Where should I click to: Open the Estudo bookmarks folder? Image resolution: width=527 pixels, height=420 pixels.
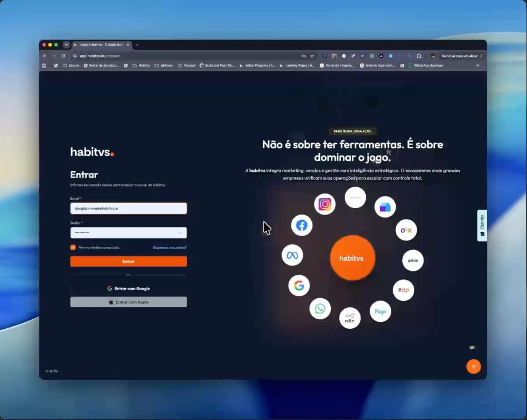click(x=71, y=66)
